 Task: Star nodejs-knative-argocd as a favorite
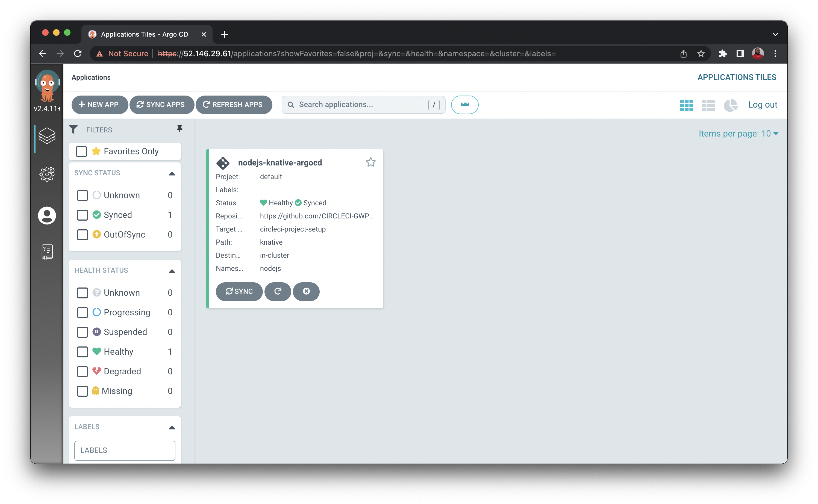tap(371, 162)
